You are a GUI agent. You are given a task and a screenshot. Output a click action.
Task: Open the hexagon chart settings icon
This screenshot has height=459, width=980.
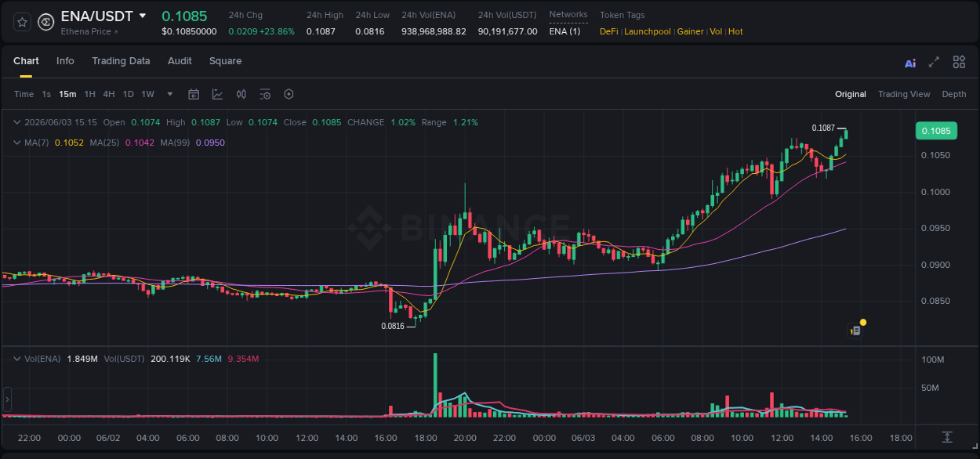click(289, 94)
